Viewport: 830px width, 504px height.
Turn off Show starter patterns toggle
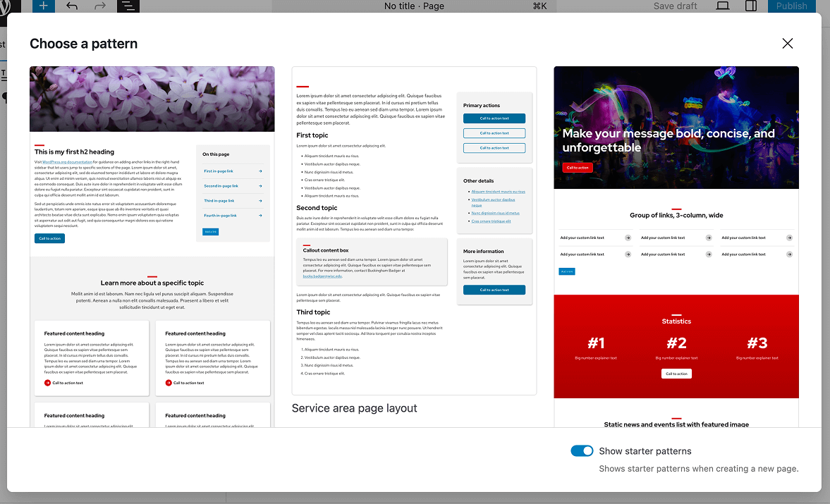click(582, 451)
